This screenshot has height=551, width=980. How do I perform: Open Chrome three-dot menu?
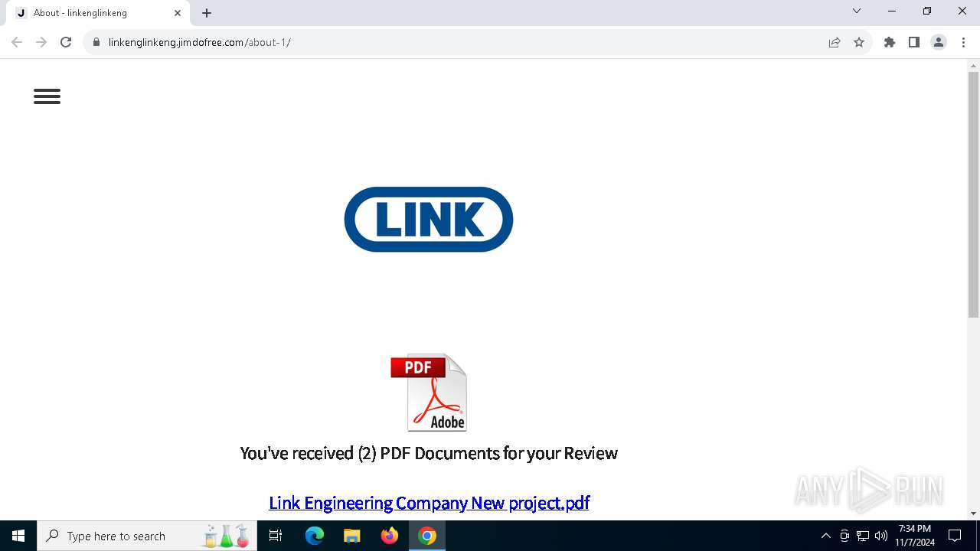coord(963,42)
